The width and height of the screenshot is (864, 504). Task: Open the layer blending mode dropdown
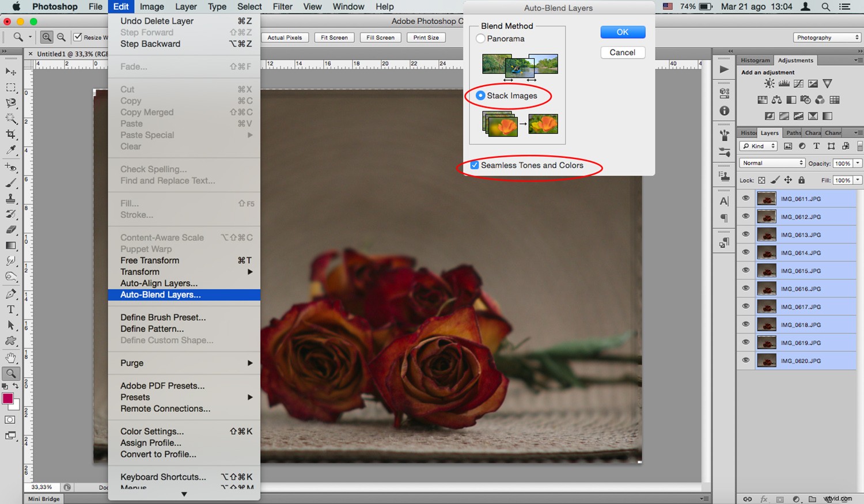(771, 163)
